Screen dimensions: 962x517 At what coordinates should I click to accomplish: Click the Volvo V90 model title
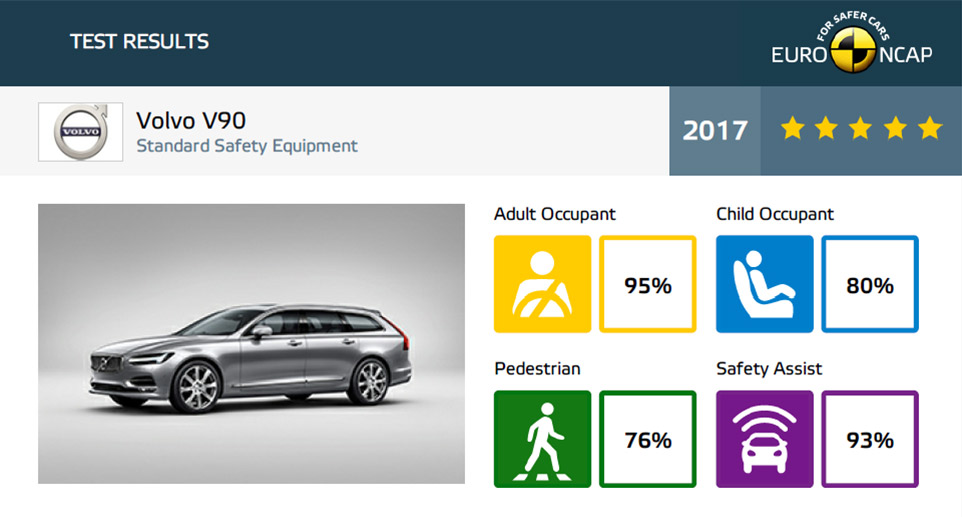click(191, 120)
